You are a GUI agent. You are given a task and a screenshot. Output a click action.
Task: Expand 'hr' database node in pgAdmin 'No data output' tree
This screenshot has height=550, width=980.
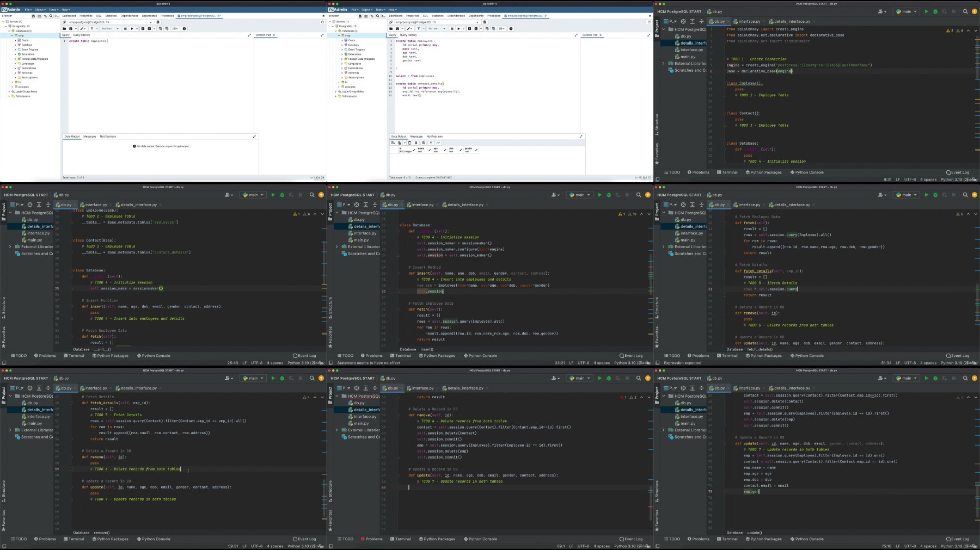point(12,82)
